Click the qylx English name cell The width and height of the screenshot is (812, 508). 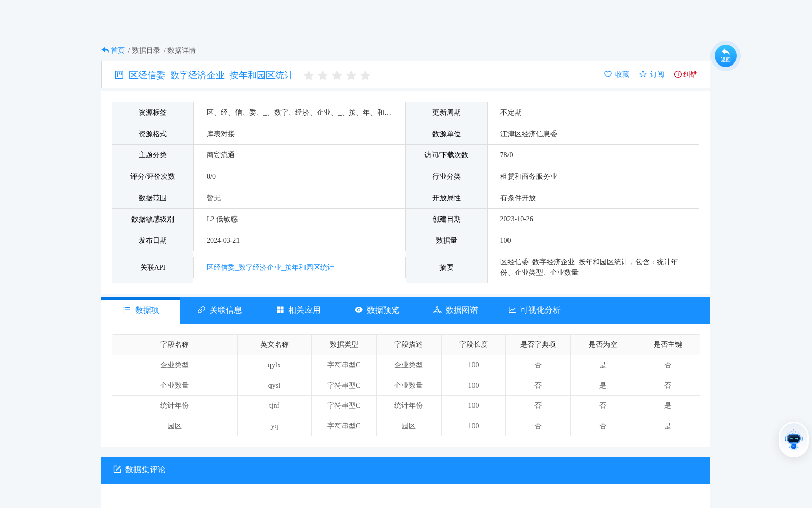274,365
